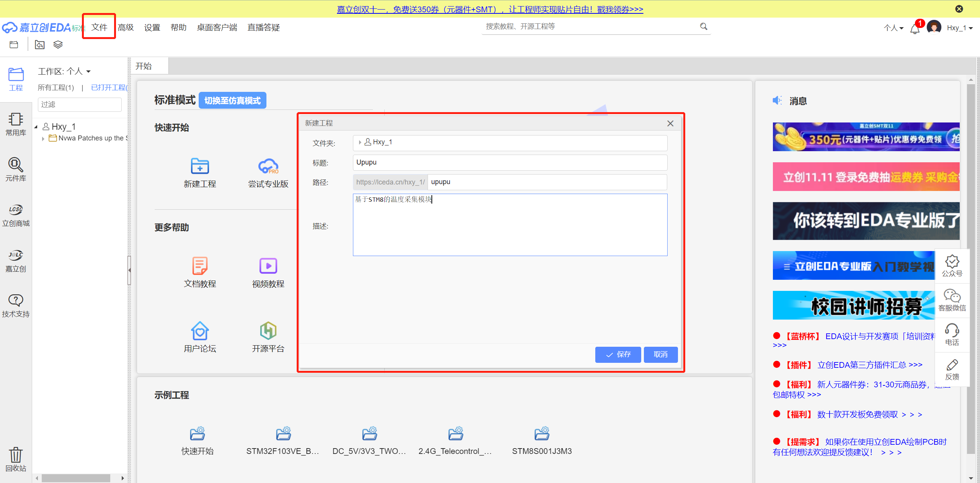Click the layers icon in the toolbar
The image size is (980, 483).
click(x=58, y=45)
